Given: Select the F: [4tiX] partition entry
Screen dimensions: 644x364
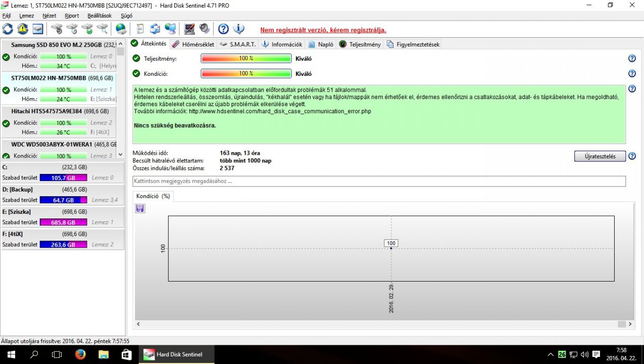Looking at the screenshot, I should (x=63, y=240).
